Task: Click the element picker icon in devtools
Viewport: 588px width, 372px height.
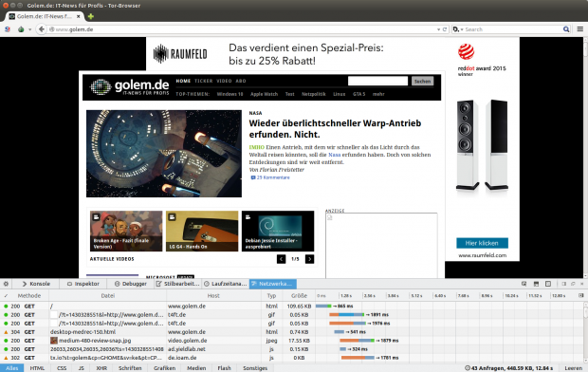Action: click(524, 284)
